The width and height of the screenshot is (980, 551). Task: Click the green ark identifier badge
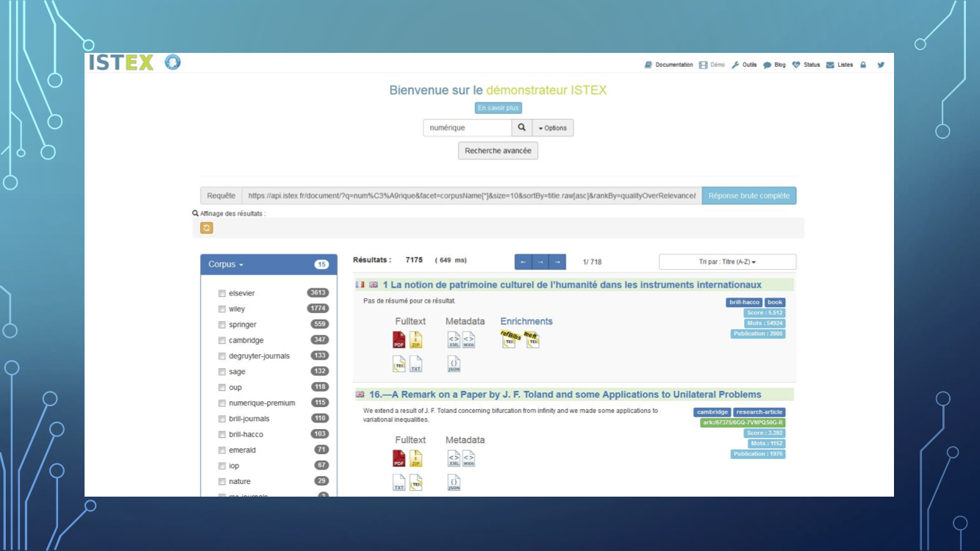[743, 422]
